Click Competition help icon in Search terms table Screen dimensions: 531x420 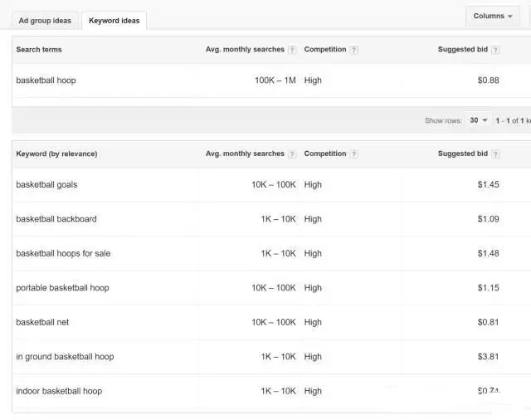[x=354, y=50]
